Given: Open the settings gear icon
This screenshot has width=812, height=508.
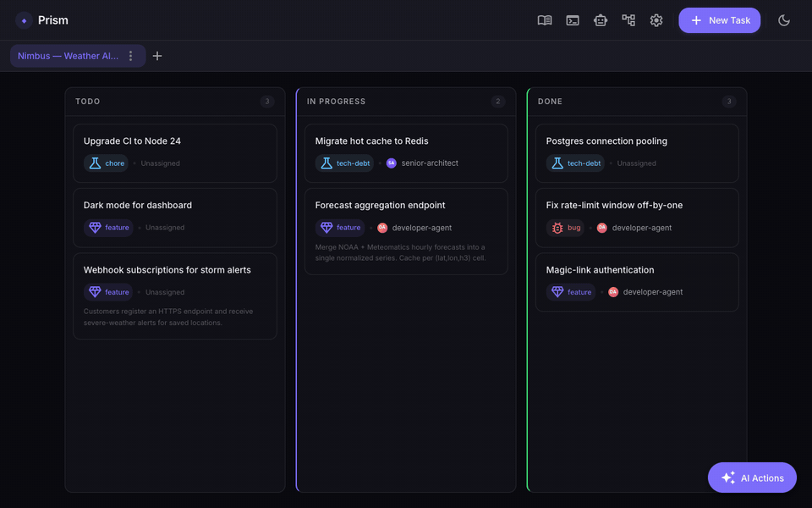Looking at the screenshot, I should point(656,20).
